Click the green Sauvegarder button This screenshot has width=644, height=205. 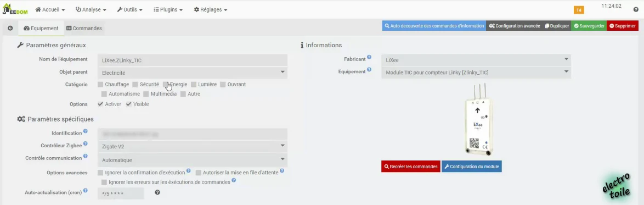click(x=589, y=25)
